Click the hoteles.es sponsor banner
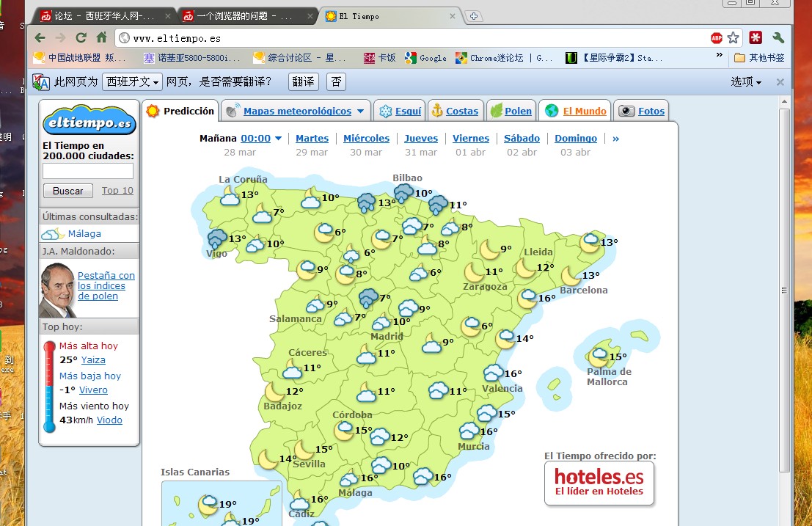The height and width of the screenshot is (526, 812). 599,483
